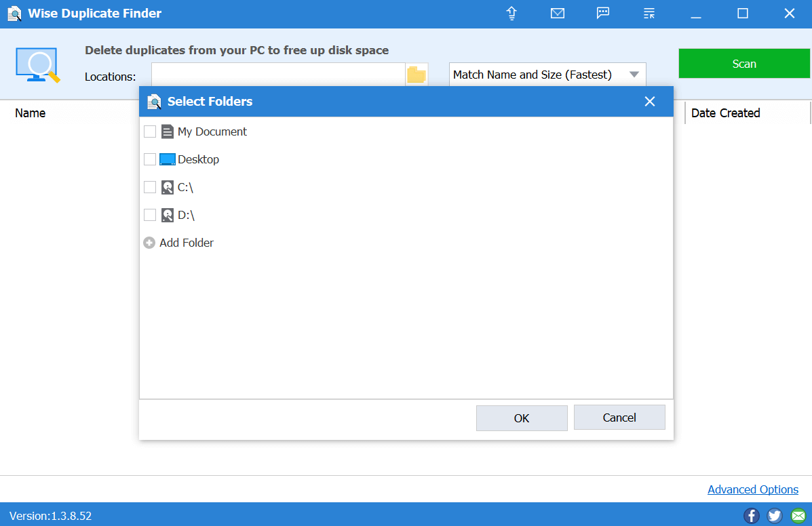Open the main menu icon in the title bar

click(x=649, y=14)
